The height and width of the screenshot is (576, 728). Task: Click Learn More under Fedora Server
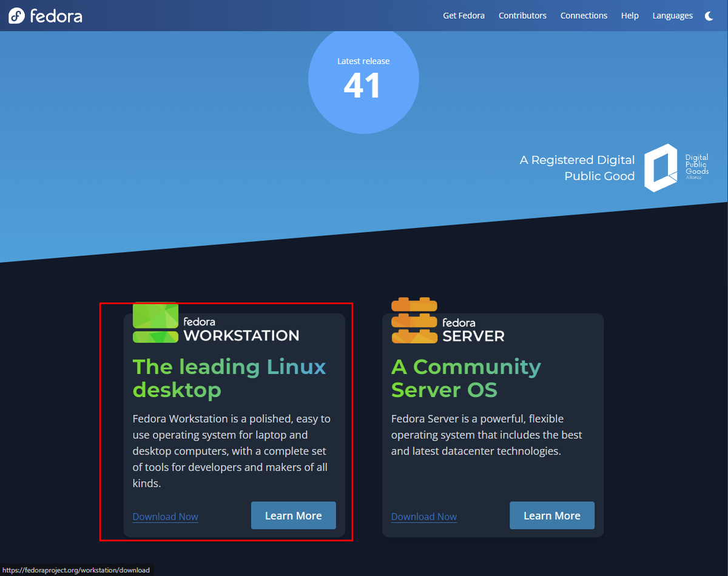coord(552,515)
